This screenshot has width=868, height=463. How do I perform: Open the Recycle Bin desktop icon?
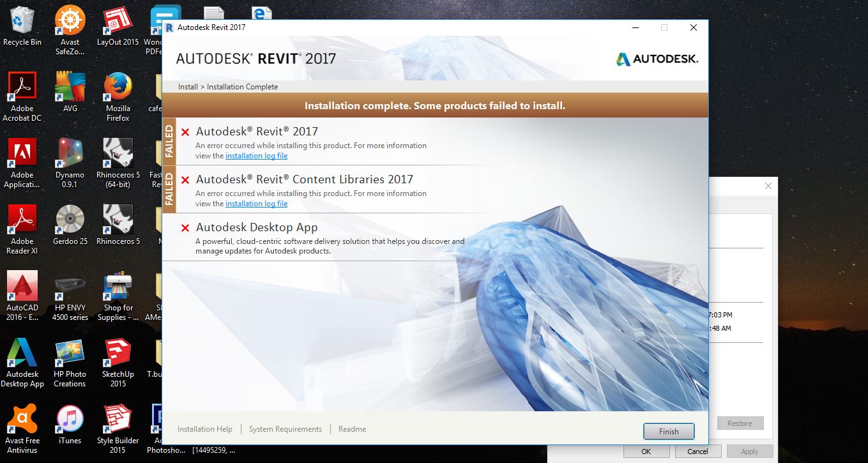pyautogui.click(x=22, y=27)
